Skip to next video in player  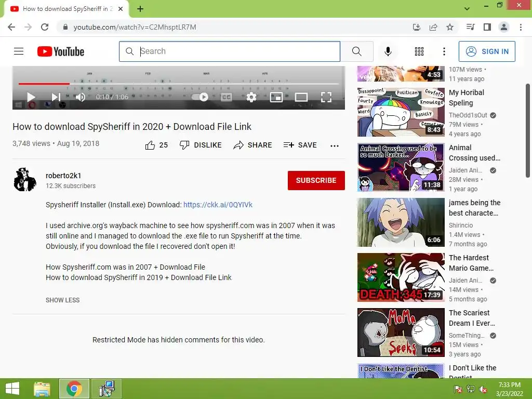coord(56,97)
